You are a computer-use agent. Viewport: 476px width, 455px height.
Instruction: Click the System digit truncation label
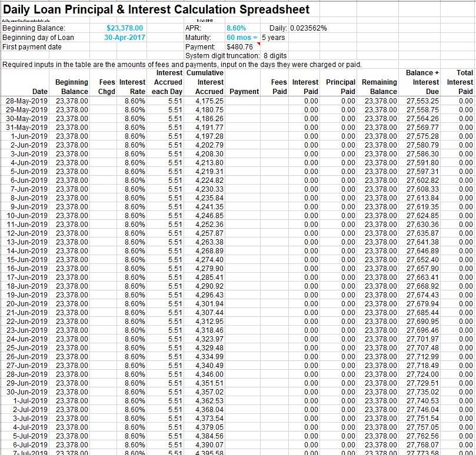tap(222, 56)
